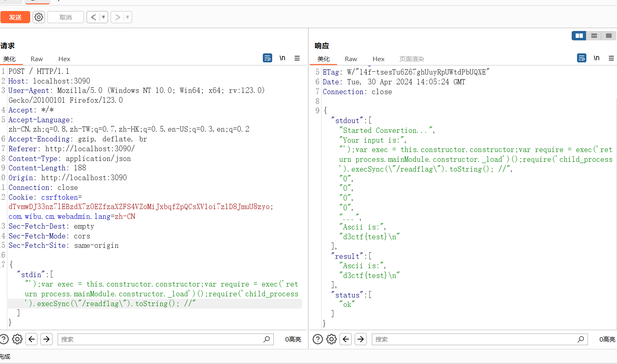Click "ok" status value in response
Screen dimensions: 617x364
tap(347, 304)
